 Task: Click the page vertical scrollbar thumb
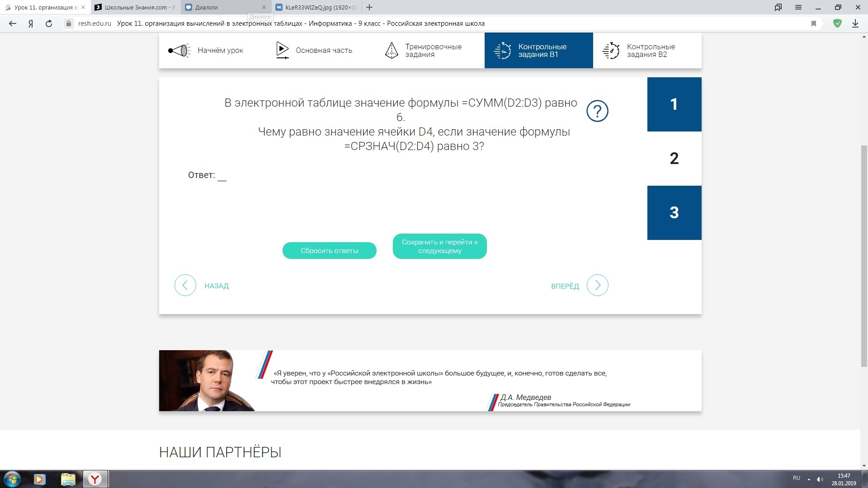click(x=864, y=255)
